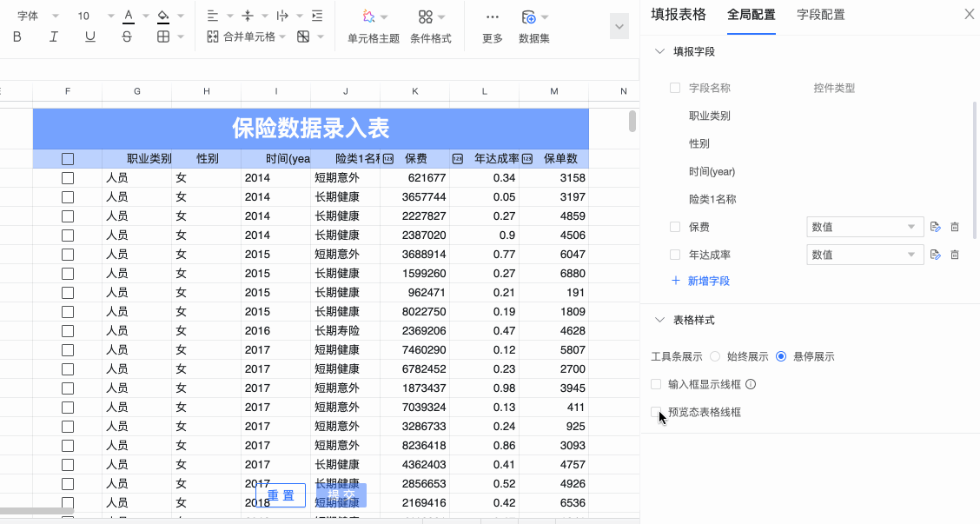Apply strikethrough formatting
Screen dimensions: 980x524
click(x=127, y=36)
